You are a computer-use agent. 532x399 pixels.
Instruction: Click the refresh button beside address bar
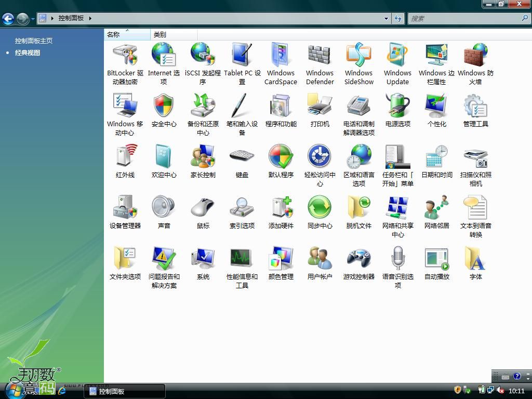pyautogui.click(x=397, y=18)
